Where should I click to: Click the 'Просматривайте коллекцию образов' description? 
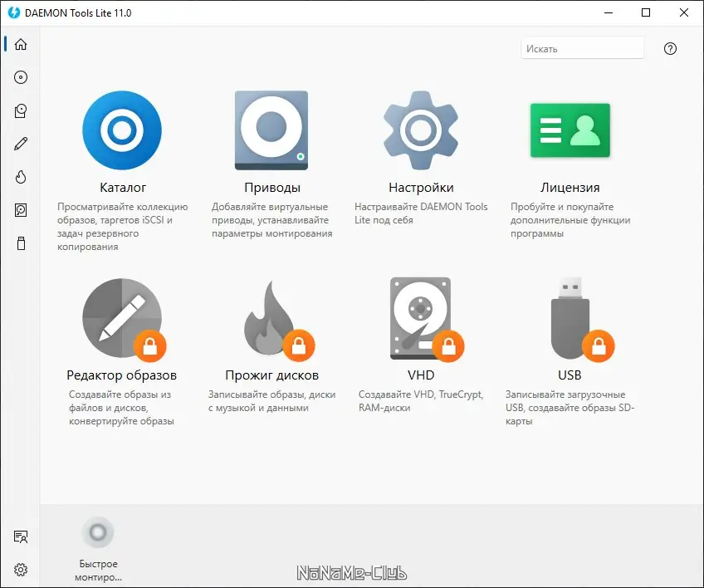(x=123, y=227)
